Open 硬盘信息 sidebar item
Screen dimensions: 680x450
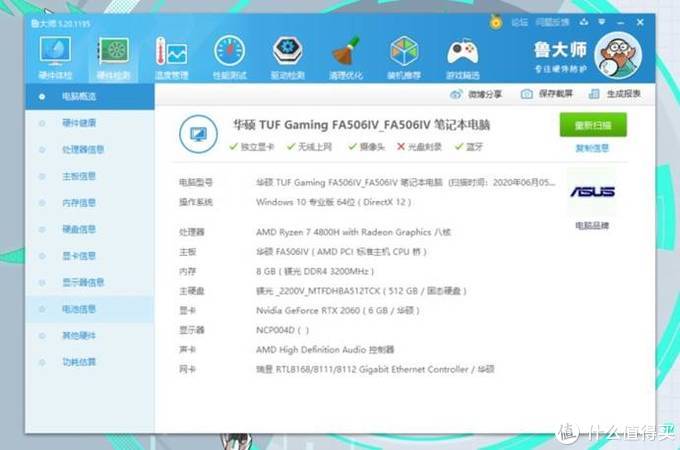pos(79,229)
